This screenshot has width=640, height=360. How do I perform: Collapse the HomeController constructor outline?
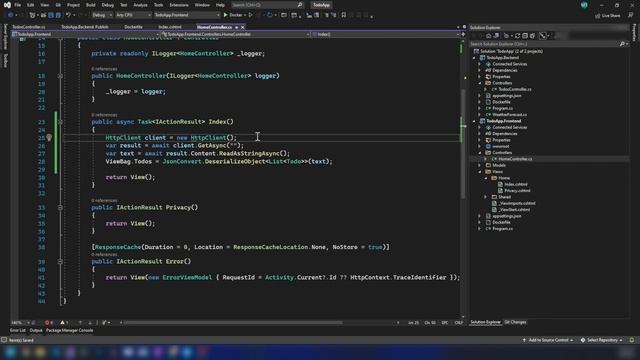(60, 76)
